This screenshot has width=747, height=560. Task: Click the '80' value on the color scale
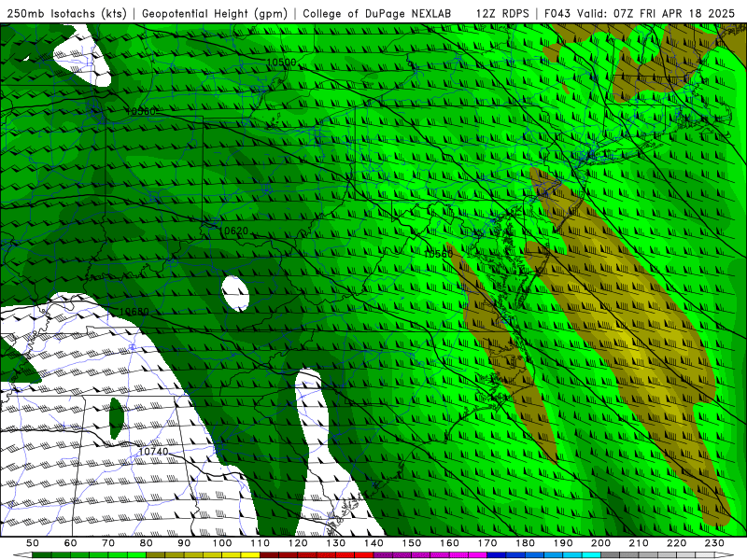pyautogui.click(x=147, y=543)
